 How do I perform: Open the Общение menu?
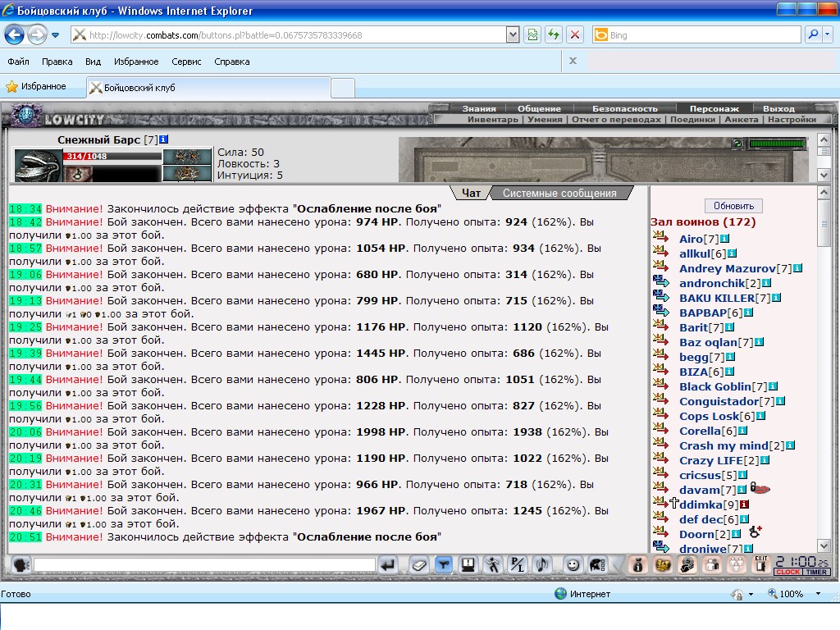coord(539,108)
